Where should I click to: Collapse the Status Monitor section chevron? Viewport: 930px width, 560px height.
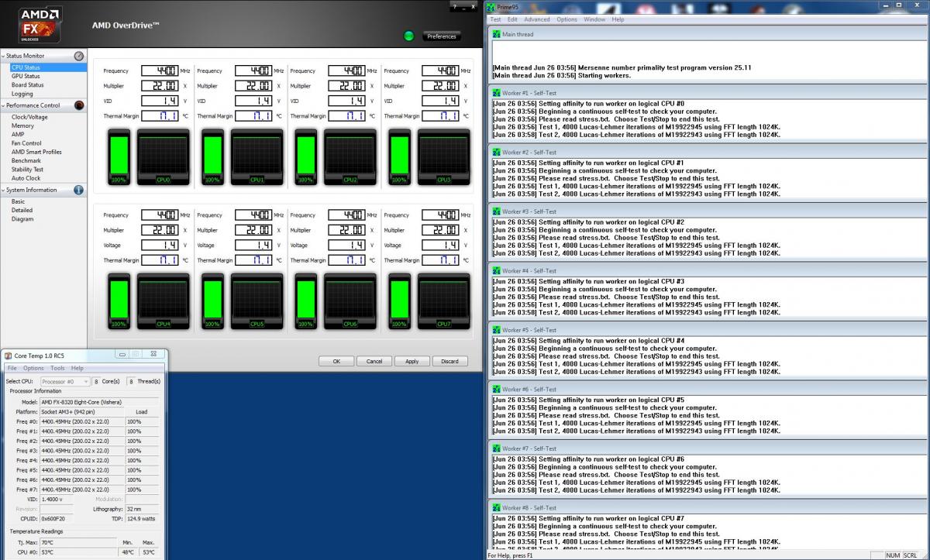[3, 56]
